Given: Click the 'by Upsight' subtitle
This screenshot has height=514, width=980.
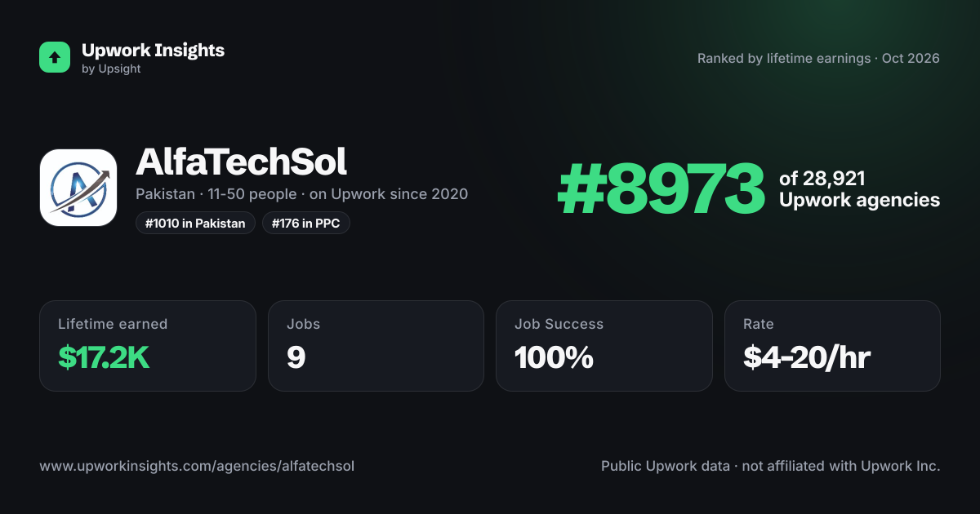Looking at the screenshot, I should 111,69.
